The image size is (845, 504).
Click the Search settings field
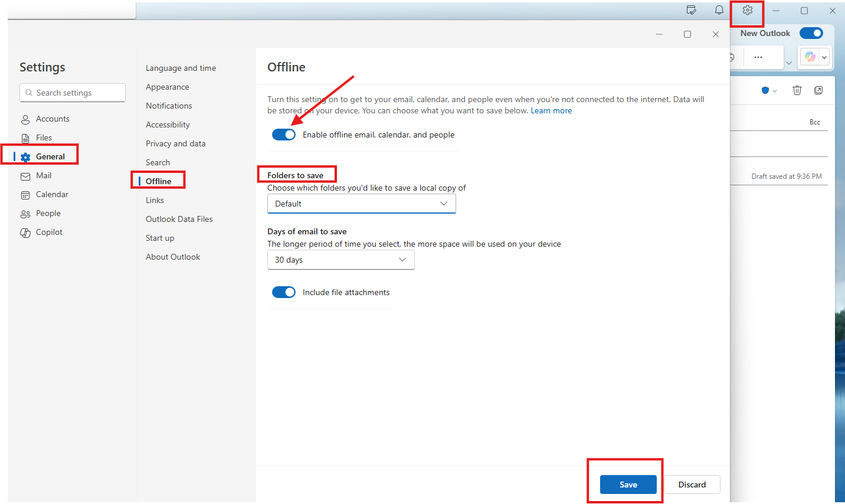click(72, 93)
